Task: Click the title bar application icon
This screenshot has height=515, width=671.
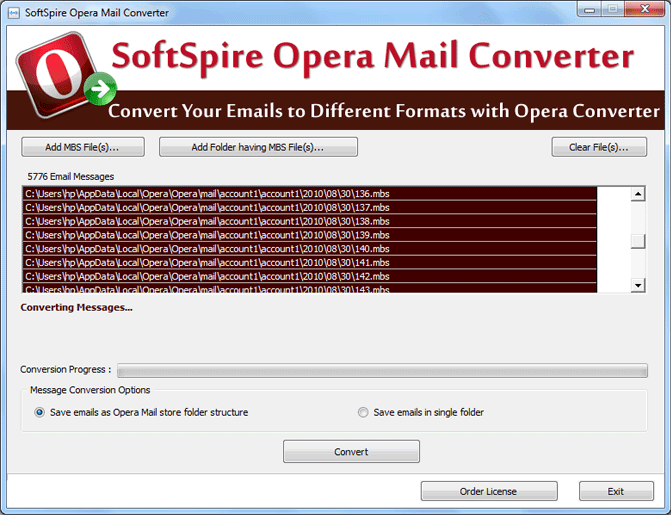Action: (12, 12)
